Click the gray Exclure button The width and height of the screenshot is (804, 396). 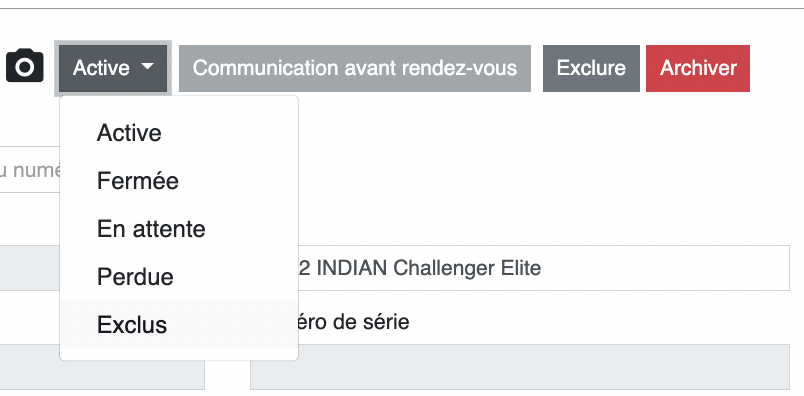point(591,68)
